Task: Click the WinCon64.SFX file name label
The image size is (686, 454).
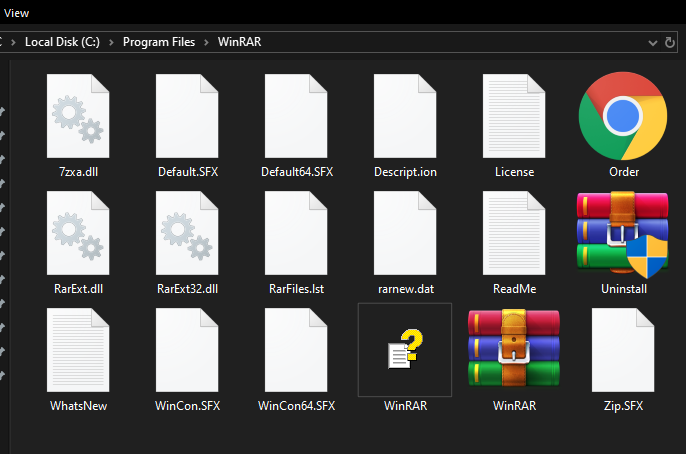Action: tap(296, 406)
